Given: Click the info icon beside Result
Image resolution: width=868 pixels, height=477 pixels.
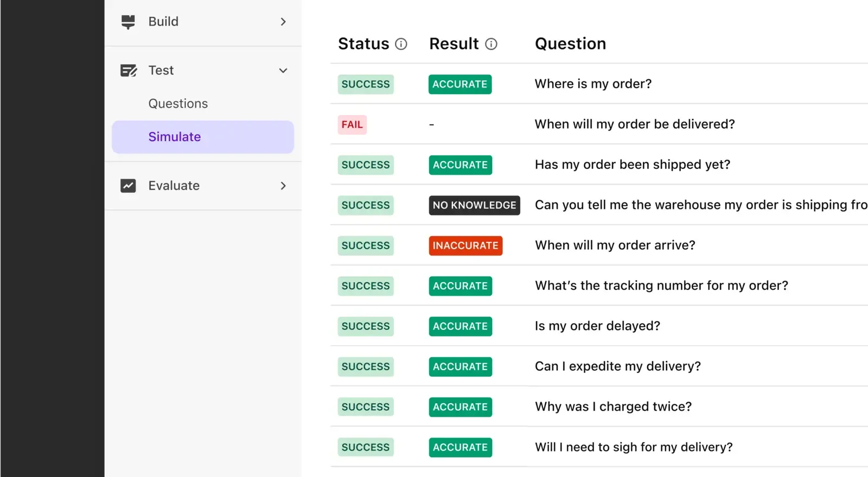Looking at the screenshot, I should pyautogui.click(x=491, y=44).
